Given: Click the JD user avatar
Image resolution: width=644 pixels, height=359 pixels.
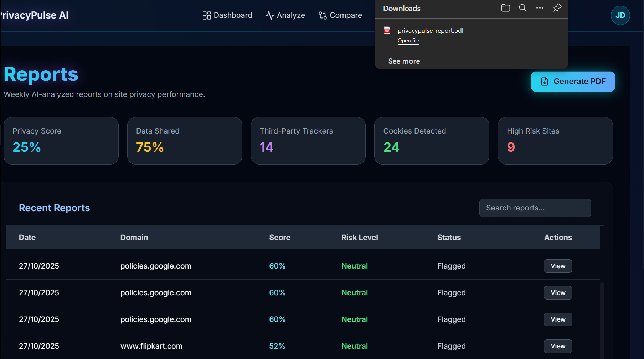Looking at the screenshot, I should click(x=620, y=15).
